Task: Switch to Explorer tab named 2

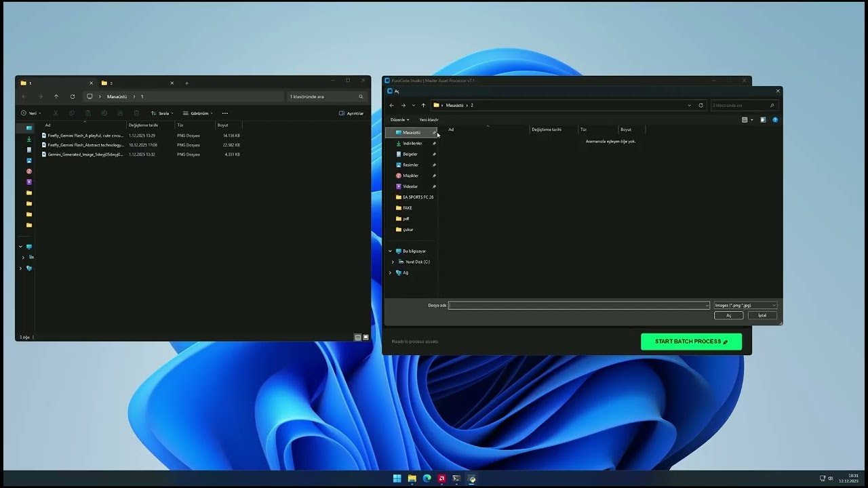Action: tap(138, 83)
